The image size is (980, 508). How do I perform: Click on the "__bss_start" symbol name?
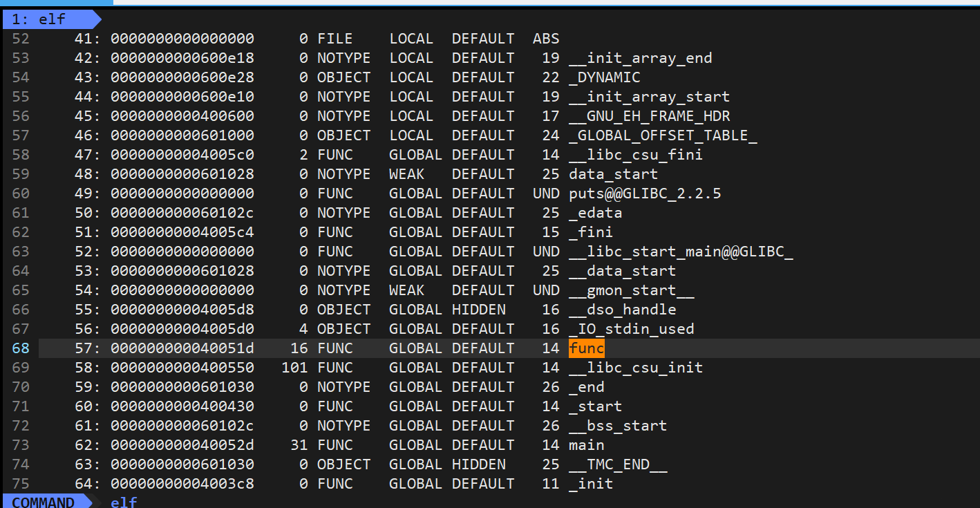(618, 426)
